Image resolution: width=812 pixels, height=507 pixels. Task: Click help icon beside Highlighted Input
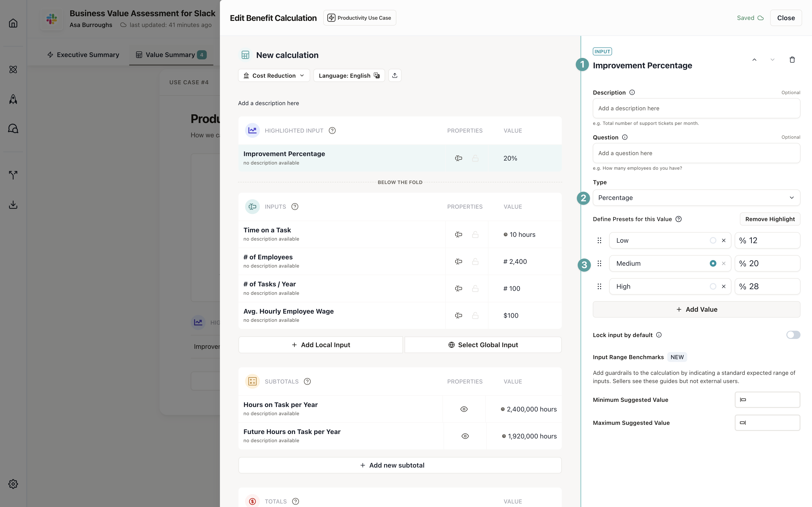(332, 131)
